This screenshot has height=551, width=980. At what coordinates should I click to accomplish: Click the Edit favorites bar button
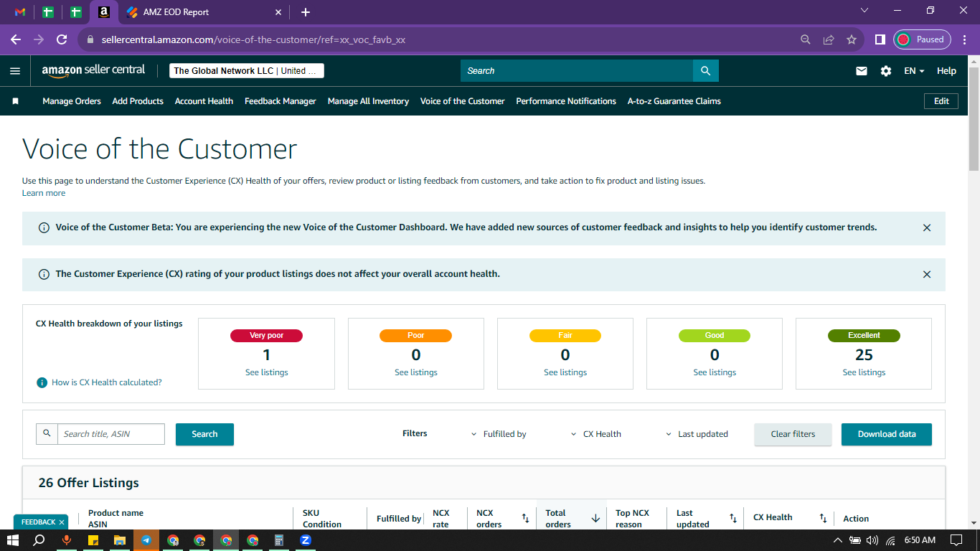(x=941, y=101)
